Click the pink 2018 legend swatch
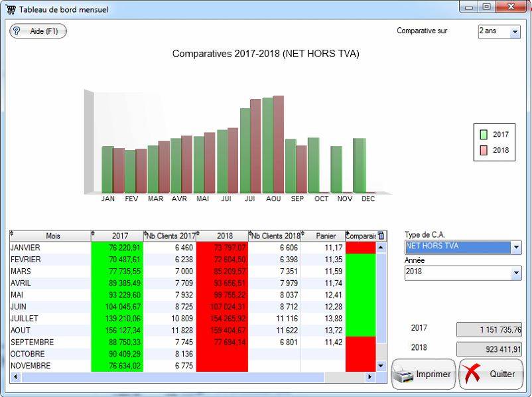Screen dimensions: 532x397 [x=484, y=151]
